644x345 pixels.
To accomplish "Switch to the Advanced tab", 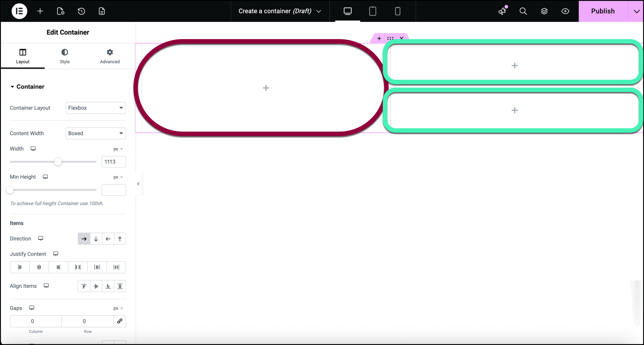I will pos(110,56).
